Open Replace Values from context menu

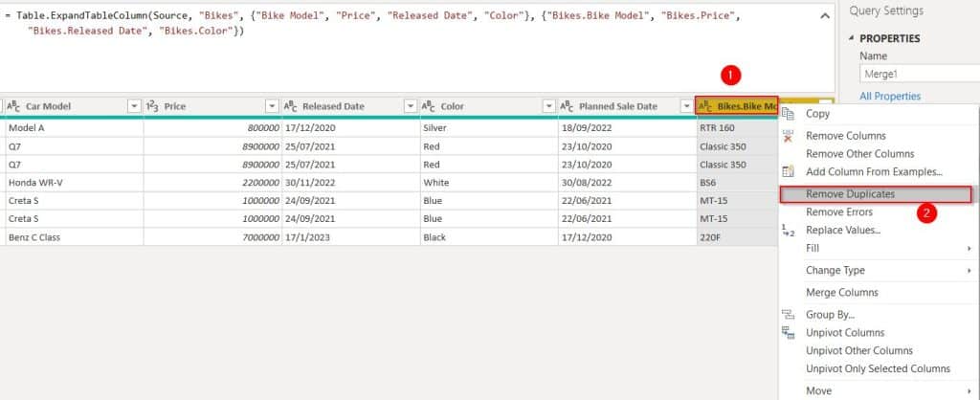(843, 230)
